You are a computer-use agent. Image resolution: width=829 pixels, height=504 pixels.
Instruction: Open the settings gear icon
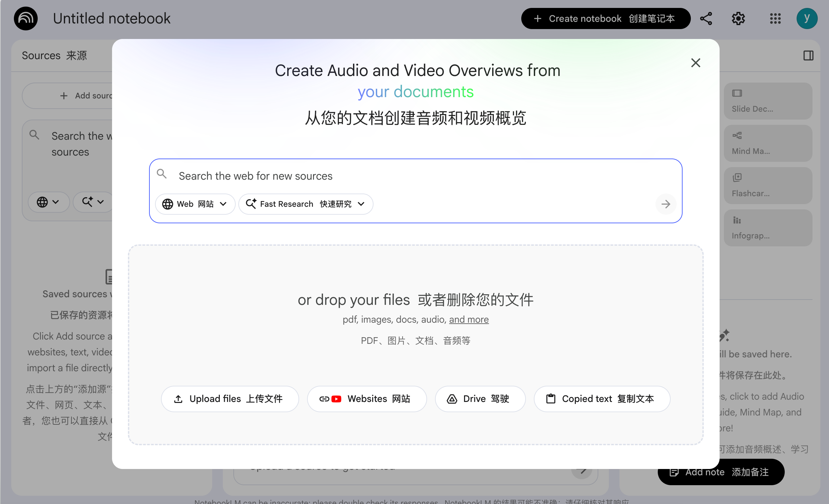[738, 18]
